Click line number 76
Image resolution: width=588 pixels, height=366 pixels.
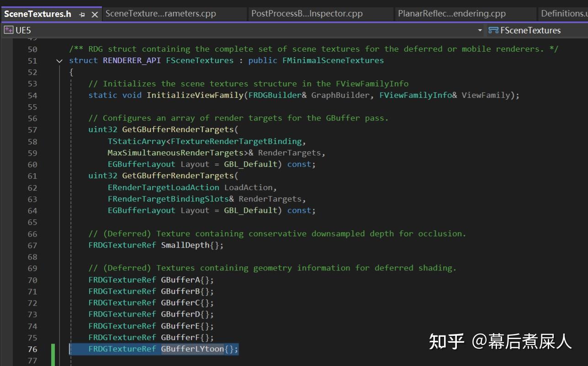[x=32, y=349]
